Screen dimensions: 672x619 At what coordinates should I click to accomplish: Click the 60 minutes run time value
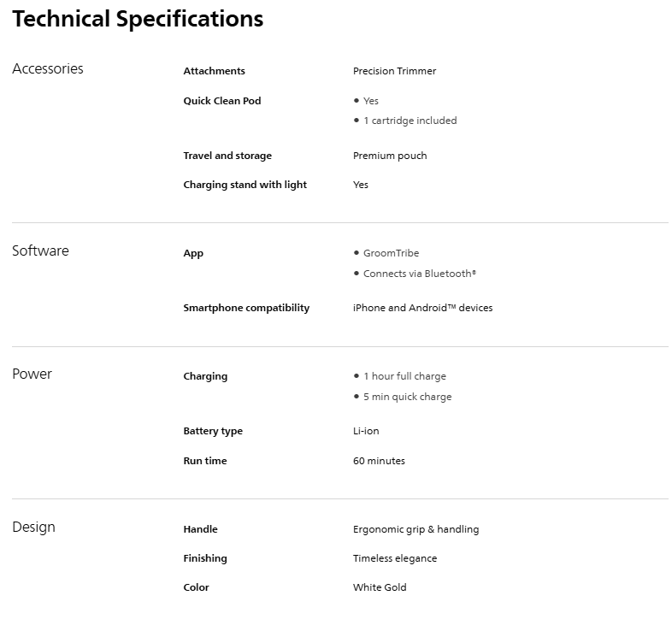click(379, 461)
